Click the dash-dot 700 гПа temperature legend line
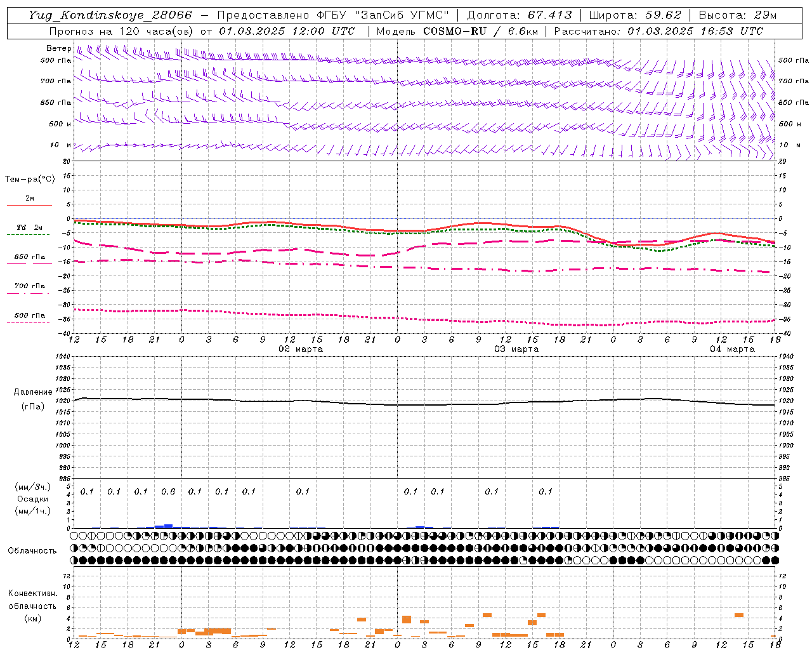The width and height of the screenshot is (812, 650). [x=28, y=293]
